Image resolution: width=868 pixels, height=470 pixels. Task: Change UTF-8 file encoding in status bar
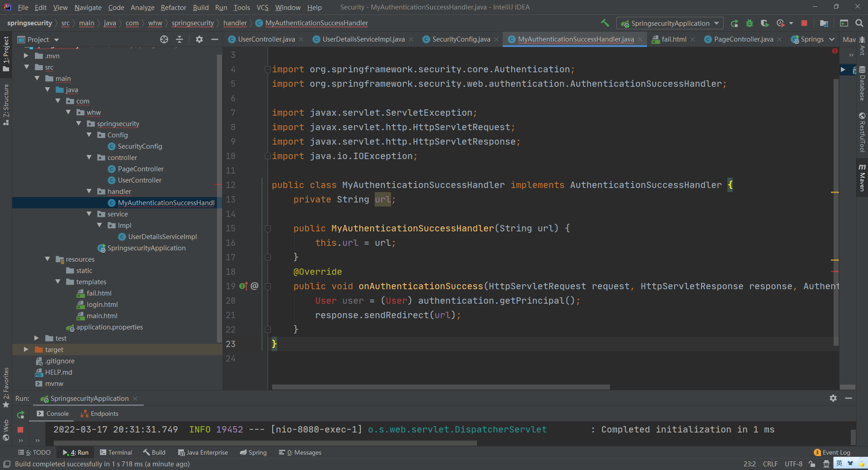click(x=793, y=464)
